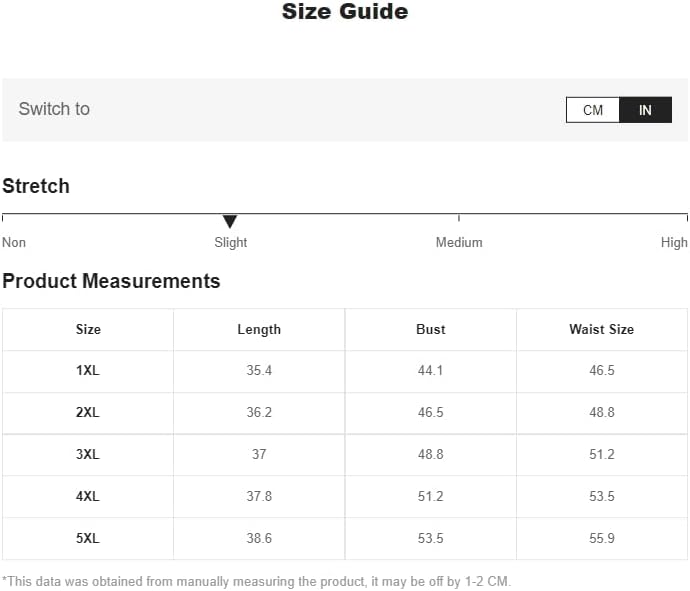690x591 pixels.
Task: Click the 3XL size row label
Action: (88, 454)
